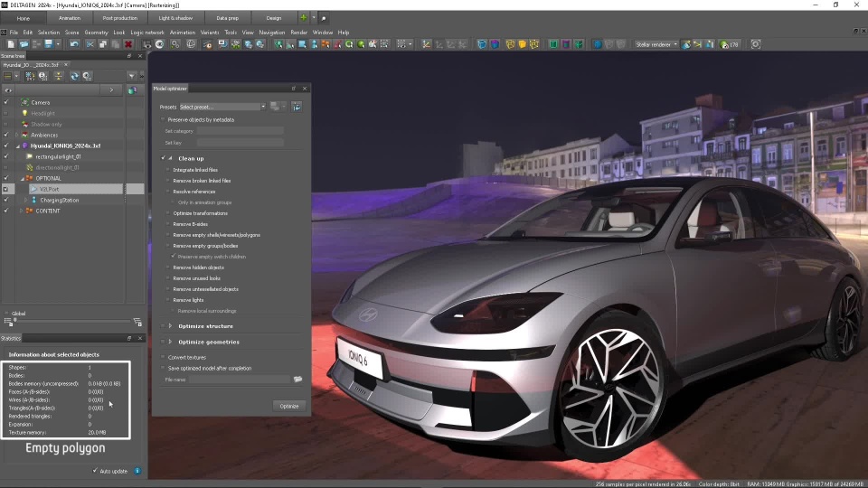
Task: Click the Save floppy disk icon
Action: click(49, 44)
